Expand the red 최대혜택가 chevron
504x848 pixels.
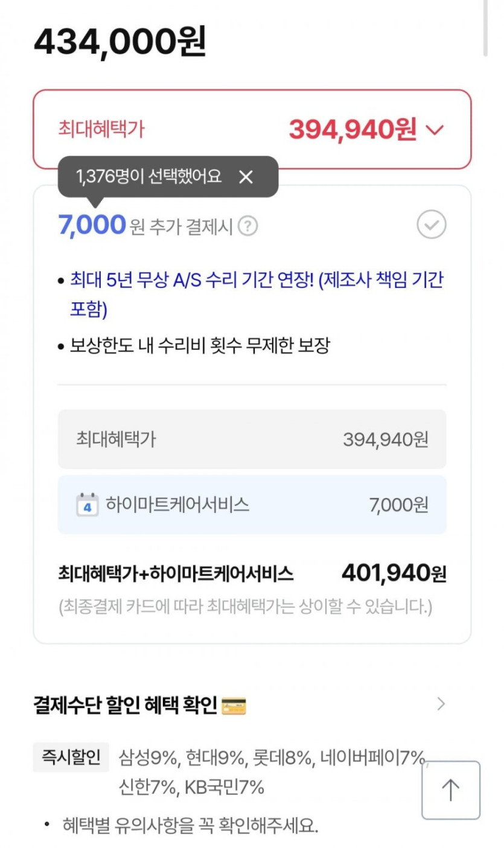pyautogui.click(x=435, y=130)
